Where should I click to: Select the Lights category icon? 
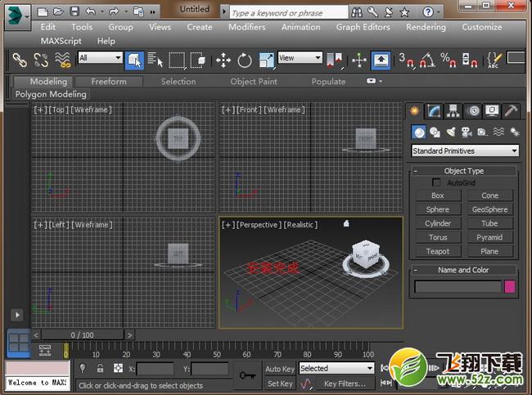click(451, 132)
